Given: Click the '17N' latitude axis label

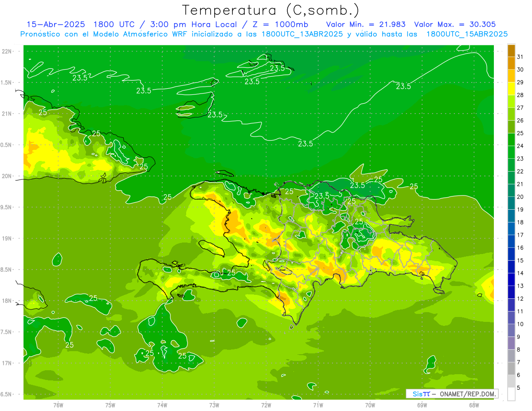Looking at the screenshot, I should pos(7,363).
